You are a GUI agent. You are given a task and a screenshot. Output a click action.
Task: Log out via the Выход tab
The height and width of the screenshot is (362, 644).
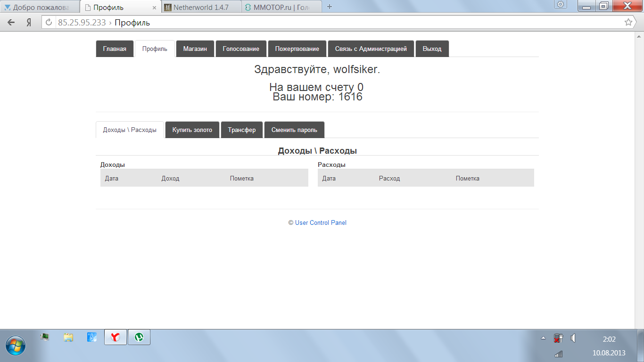click(x=432, y=49)
